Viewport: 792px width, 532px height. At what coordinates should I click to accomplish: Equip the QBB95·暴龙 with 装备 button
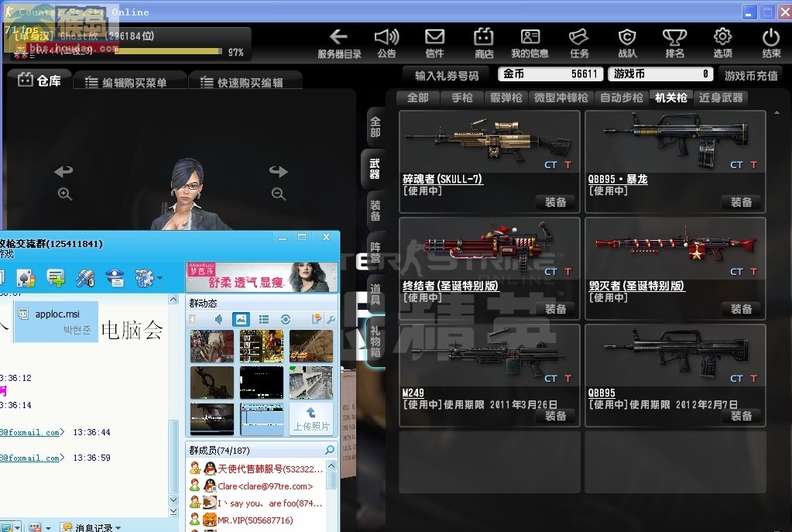[742, 202]
